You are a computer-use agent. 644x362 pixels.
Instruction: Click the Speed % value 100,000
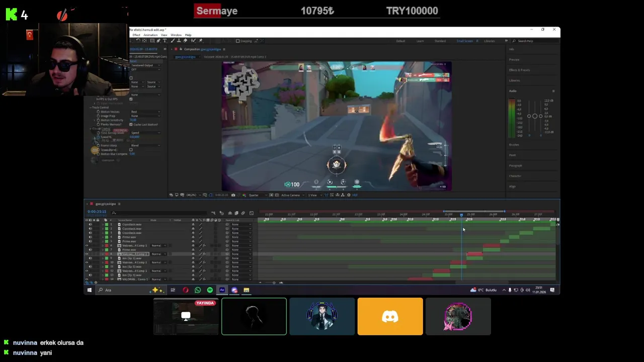coord(134,137)
